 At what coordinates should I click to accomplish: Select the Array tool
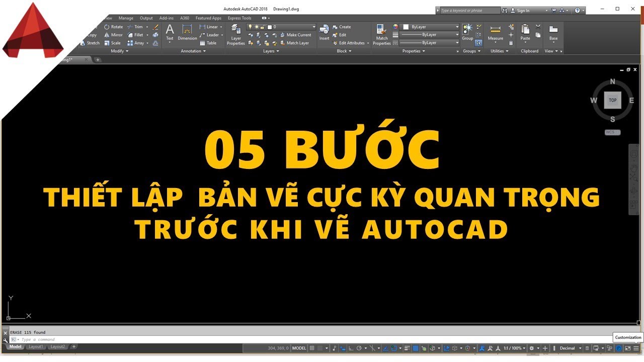tap(136, 43)
